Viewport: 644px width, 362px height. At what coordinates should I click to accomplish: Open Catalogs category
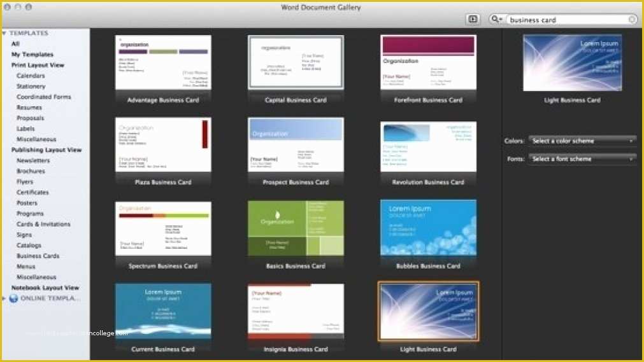coord(29,246)
